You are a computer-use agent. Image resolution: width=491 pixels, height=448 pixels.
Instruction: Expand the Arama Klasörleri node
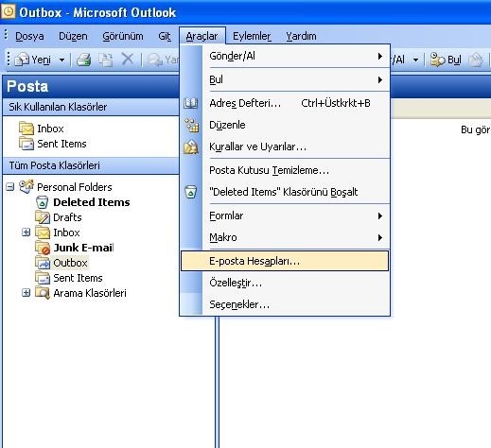tap(26, 293)
